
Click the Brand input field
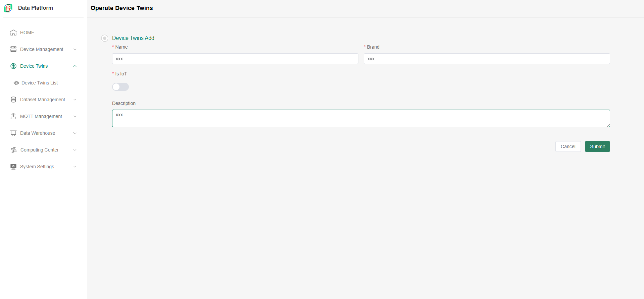pyautogui.click(x=487, y=59)
